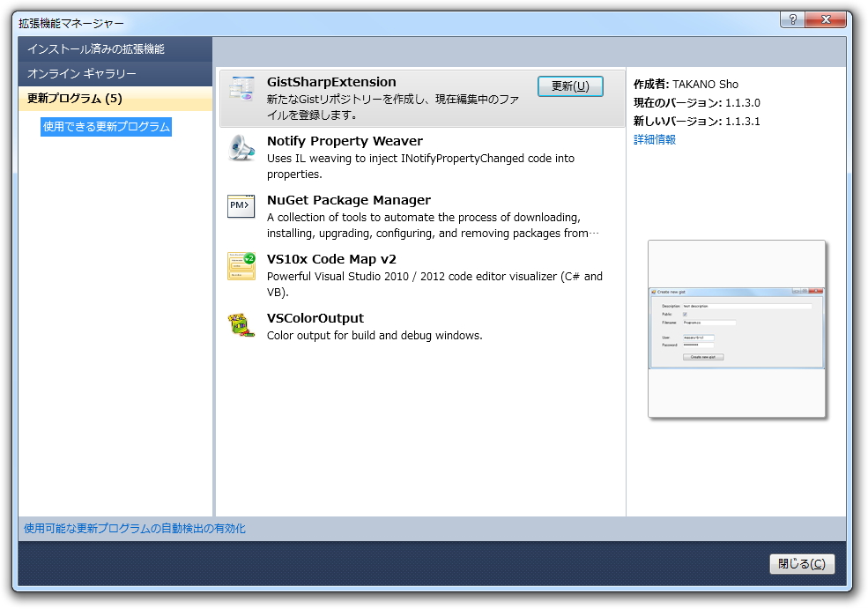Click the 更新(U) button for GistSharpExtension
Image resolution: width=868 pixels, height=609 pixels.
pyautogui.click(x=570, y=86)
